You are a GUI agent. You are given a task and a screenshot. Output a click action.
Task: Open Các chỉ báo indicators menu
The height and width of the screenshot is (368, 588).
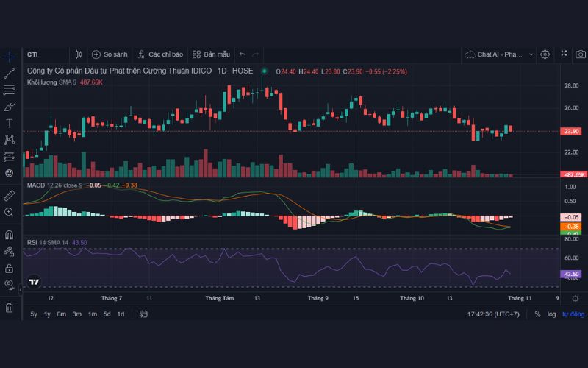click(x=159, y=54)
